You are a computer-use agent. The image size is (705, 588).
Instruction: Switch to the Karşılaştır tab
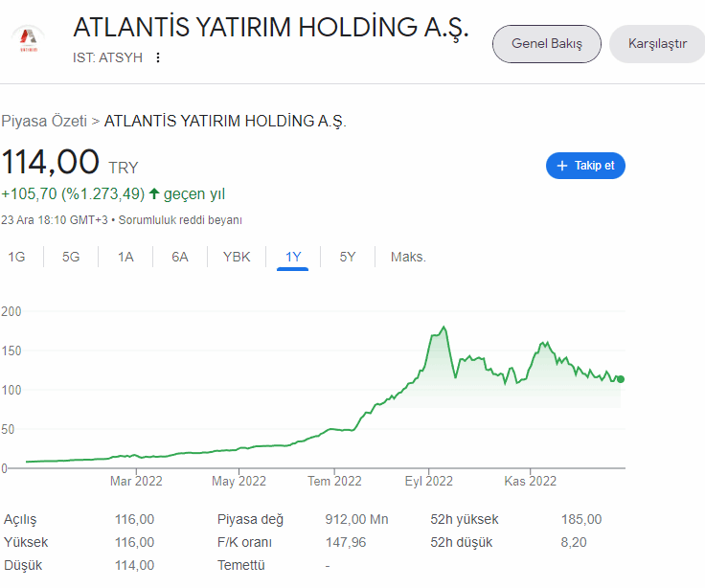pos(657,44)
